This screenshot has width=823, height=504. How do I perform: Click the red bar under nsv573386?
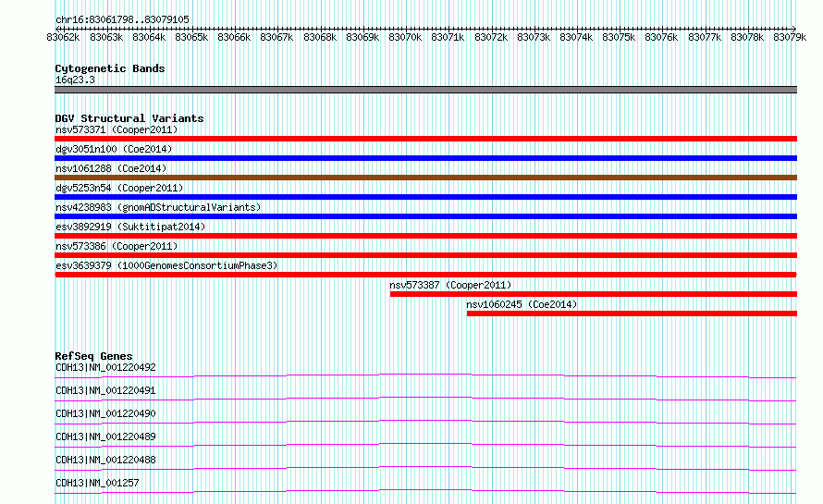coord(425,255)
